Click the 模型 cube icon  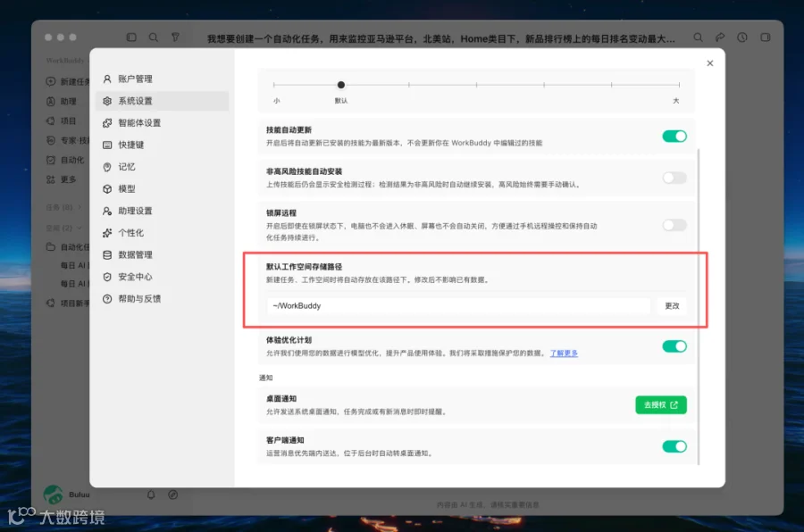point(107,189)
